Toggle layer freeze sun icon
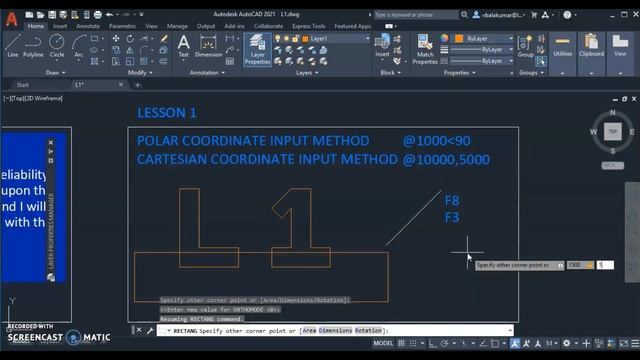The height and width of the screenshot is (360, 640). tap(287, 38)
